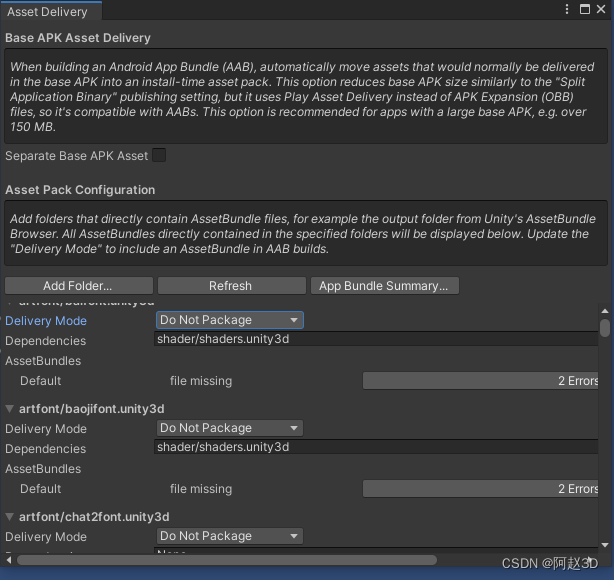This screenshot has width=614, height=580.
Task: Click the 2 Errors button under baojifont
Action: pyautogui.click(x=480, y=489)
